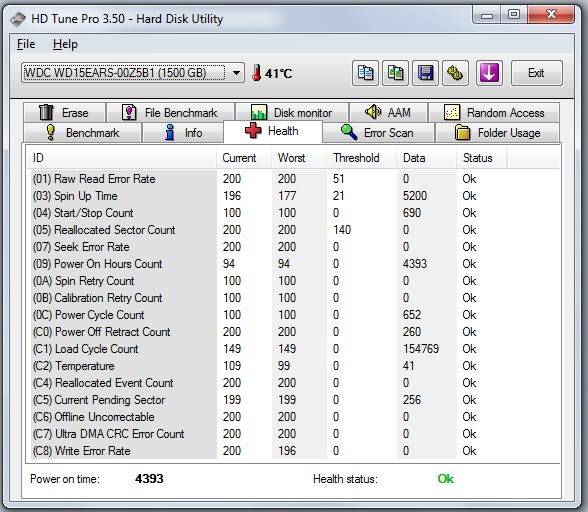Screen dimensions: 588x512
Task: Click the copy info to clipboard icon
Action: pos(365,73)
